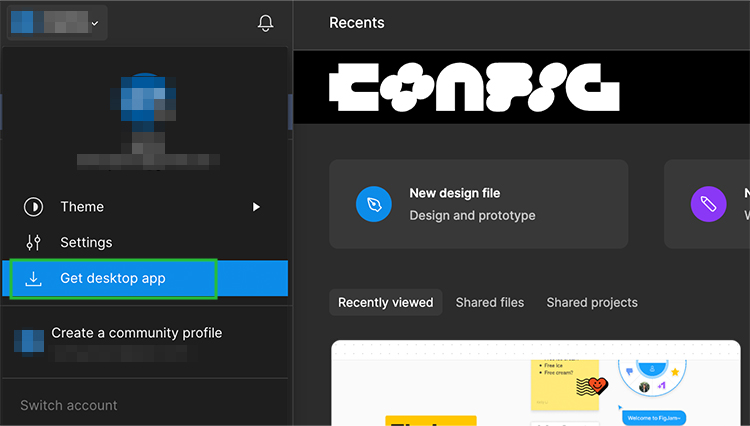Click the blue pen icon for new design file
Viewport: 750px width, 426px height.
click(x=374, y=204)
